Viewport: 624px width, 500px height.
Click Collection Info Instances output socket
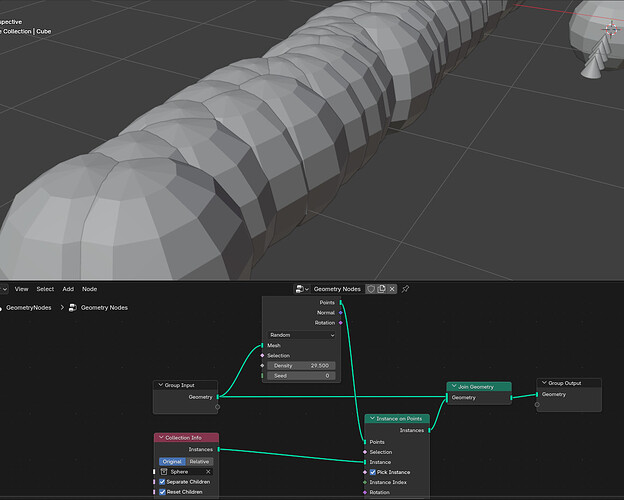tap(218, 449)
